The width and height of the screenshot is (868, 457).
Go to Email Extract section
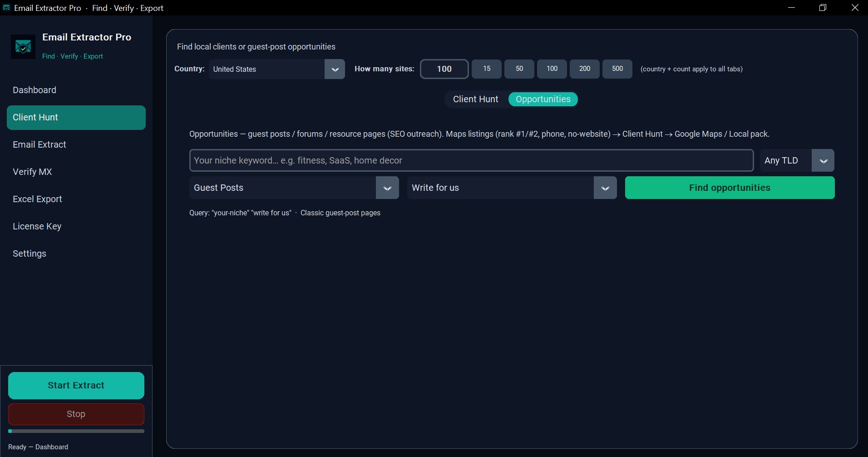tap(76, 144)
